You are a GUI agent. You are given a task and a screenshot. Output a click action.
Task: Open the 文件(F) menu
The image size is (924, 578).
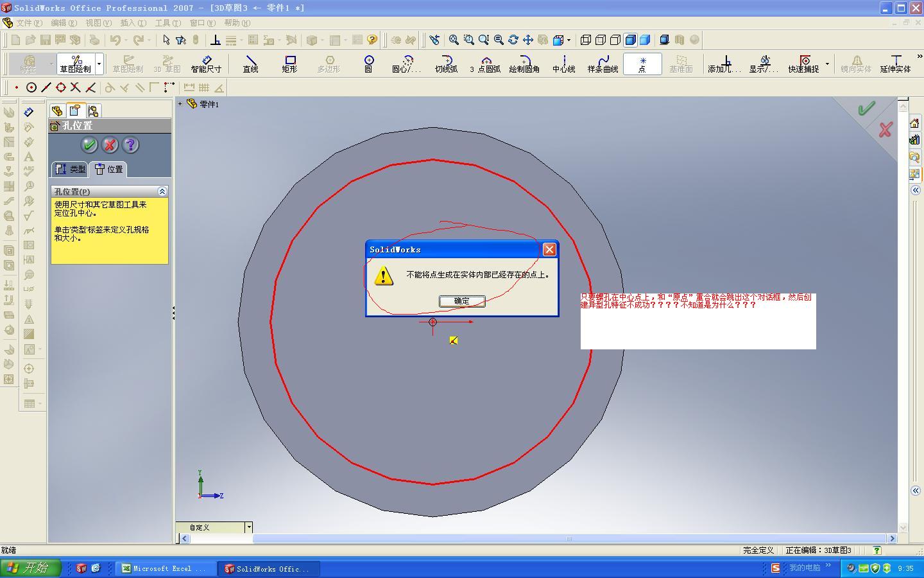pyautogui.click(x=30, y=23)
